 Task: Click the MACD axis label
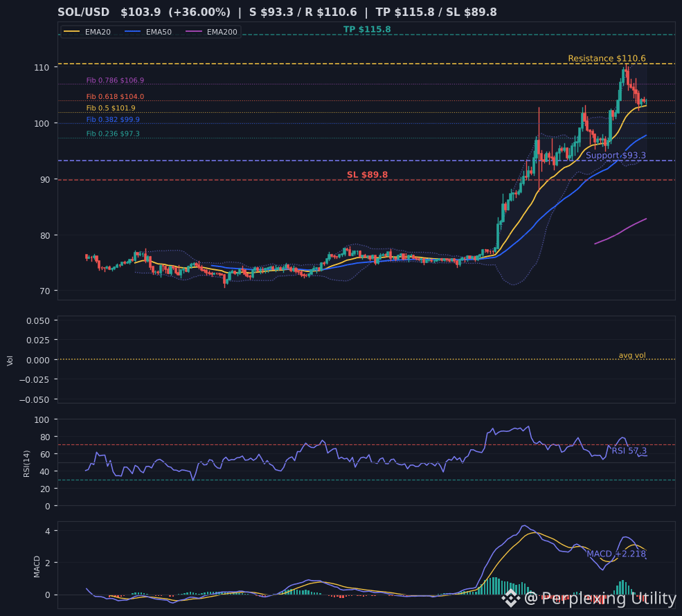[37, 566]
